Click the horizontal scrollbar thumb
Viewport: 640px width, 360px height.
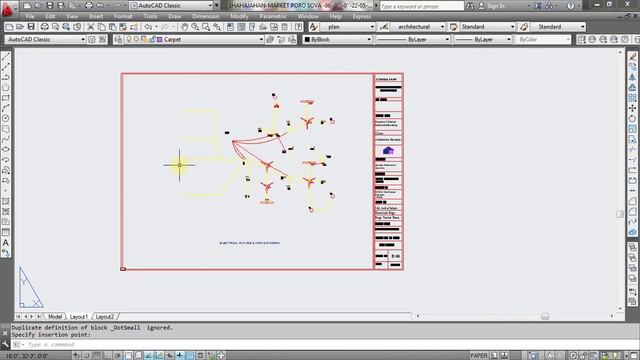pos(545,316)
